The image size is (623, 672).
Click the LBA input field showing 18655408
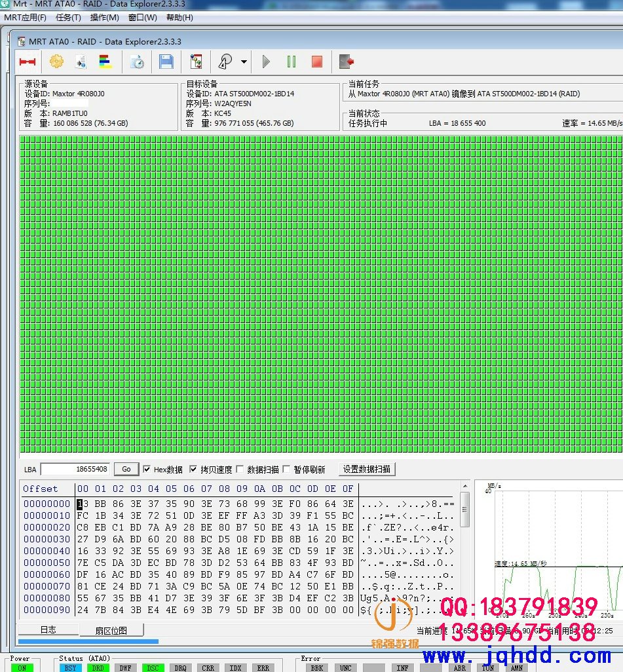tap(75, 469)
